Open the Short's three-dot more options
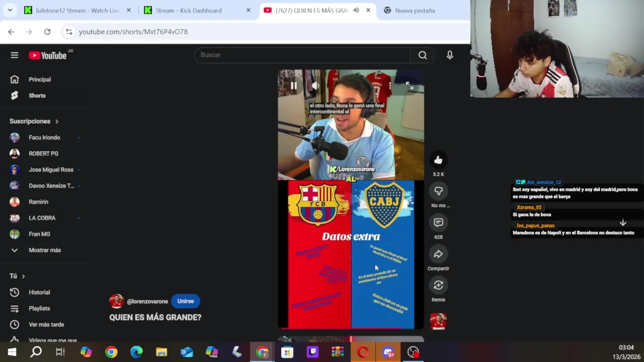The image size is (644, 362). point(390,85)
